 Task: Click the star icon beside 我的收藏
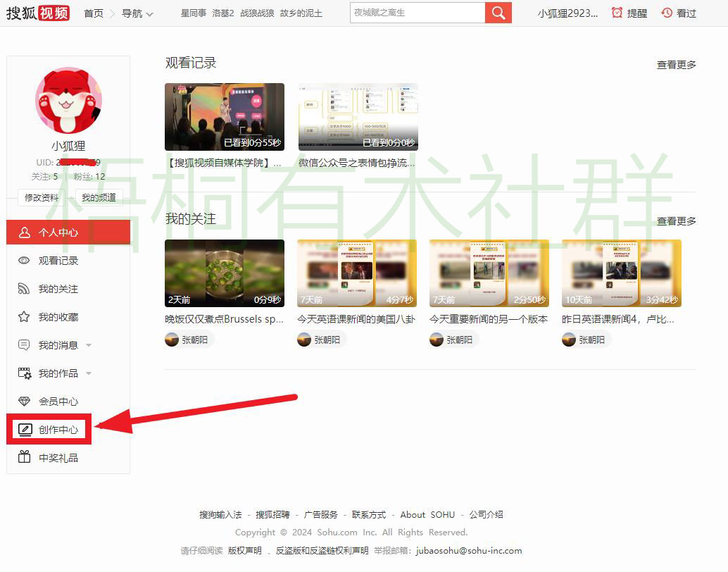tap(24, 317)
